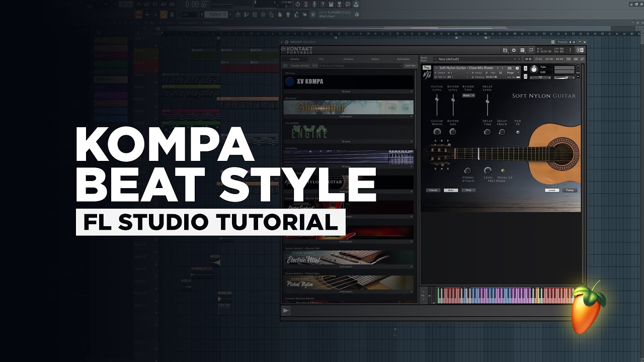The image size is (644, 362).
Task: Click the Reverb Size knob
Action: 453,132
